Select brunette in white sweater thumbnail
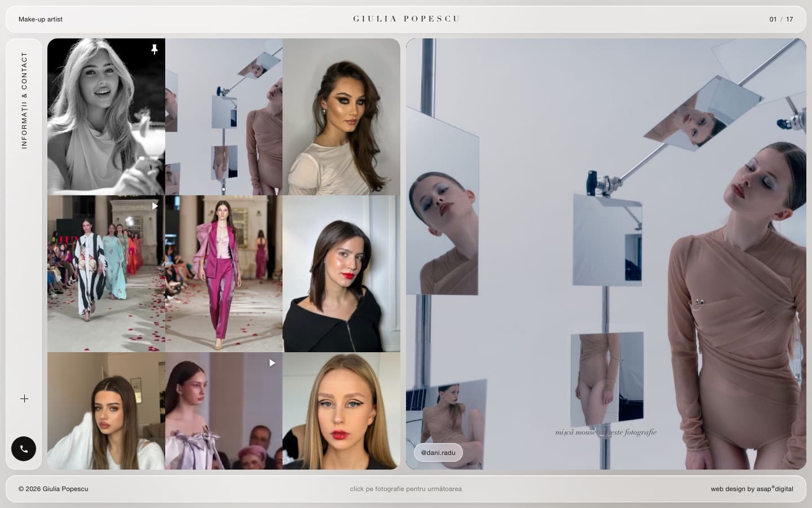Screen dimensions: 812x508 106,411
